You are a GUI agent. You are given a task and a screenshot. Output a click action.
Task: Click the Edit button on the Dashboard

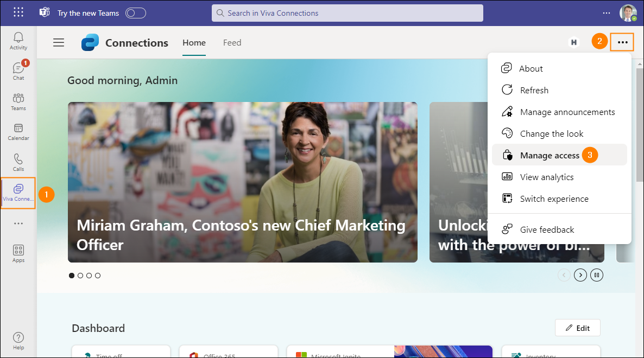coord(577,328)
